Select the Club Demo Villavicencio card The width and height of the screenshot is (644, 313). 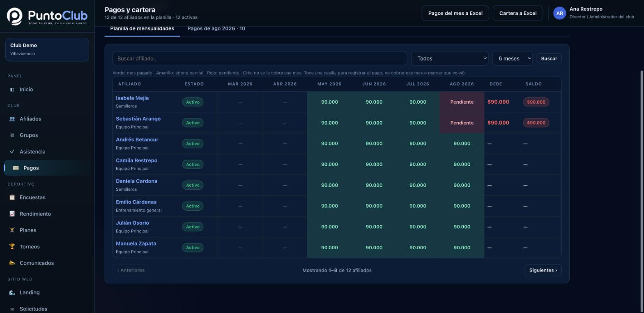point(47,49)
